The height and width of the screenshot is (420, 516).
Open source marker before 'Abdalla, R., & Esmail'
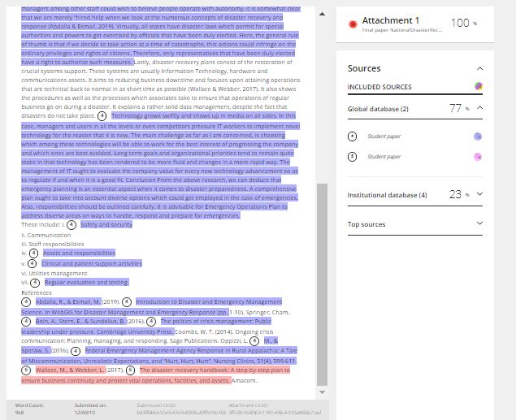coord(26,302)
